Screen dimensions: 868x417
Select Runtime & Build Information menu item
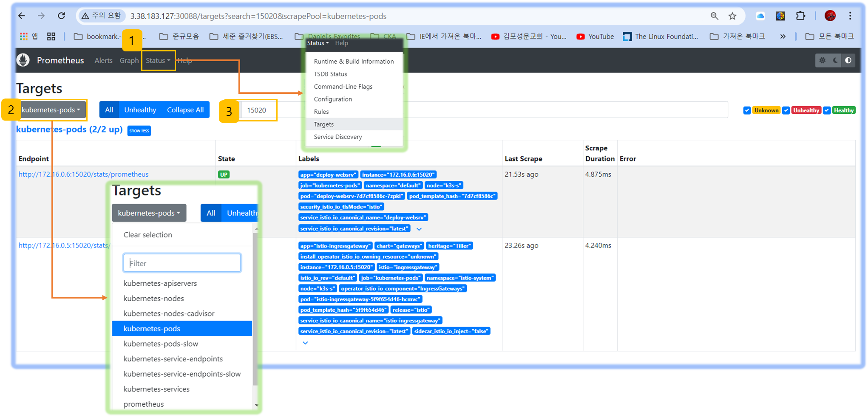tap(354, 61)
